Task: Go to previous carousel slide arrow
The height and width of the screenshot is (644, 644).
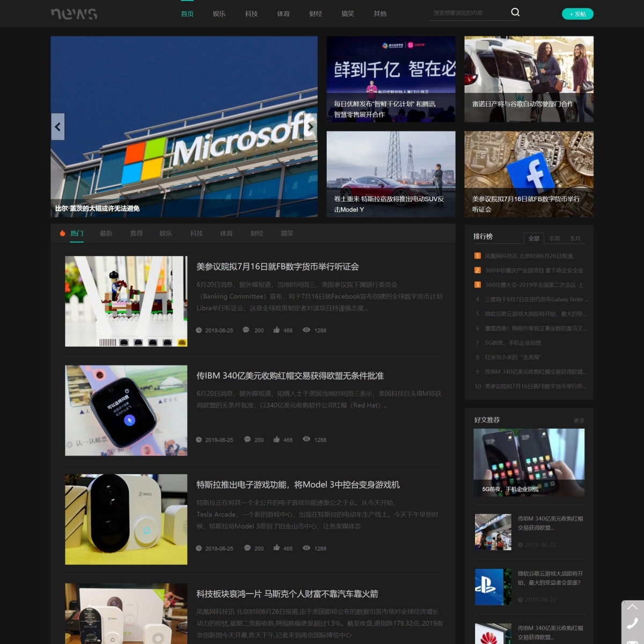Action: pyautogui.click(x=58, y=127)
